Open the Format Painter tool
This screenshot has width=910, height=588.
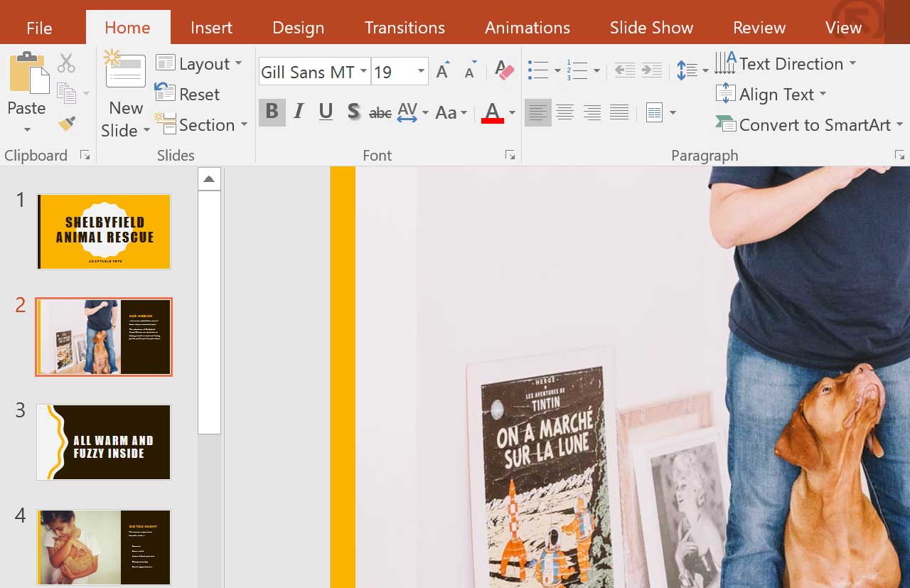67,122
